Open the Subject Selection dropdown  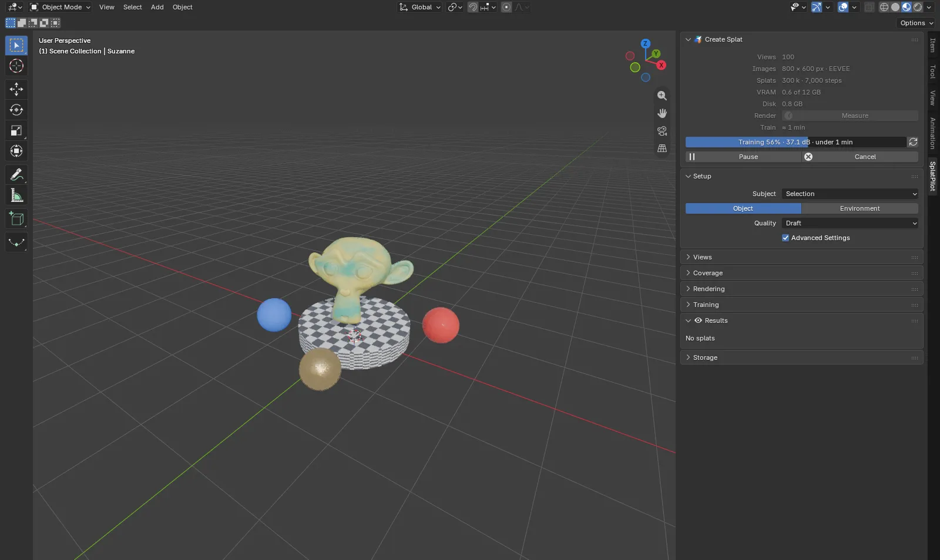point(850,194)
